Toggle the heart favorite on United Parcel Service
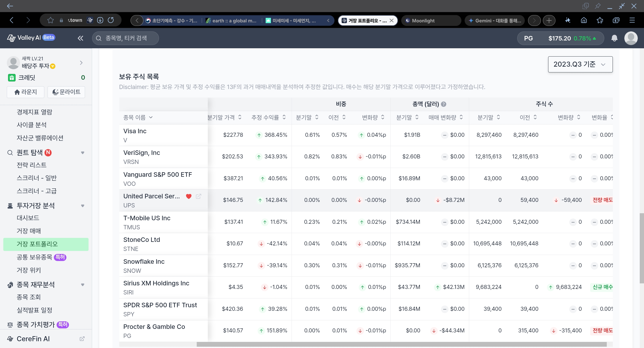The image size is (644, 348). (189, 196)
